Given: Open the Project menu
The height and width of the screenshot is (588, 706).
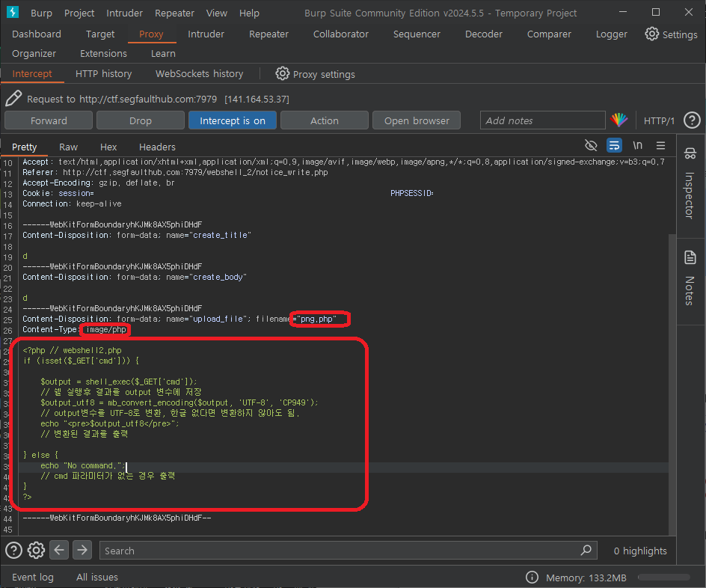Looking at the screenshot, I should (x=79, y=13).
